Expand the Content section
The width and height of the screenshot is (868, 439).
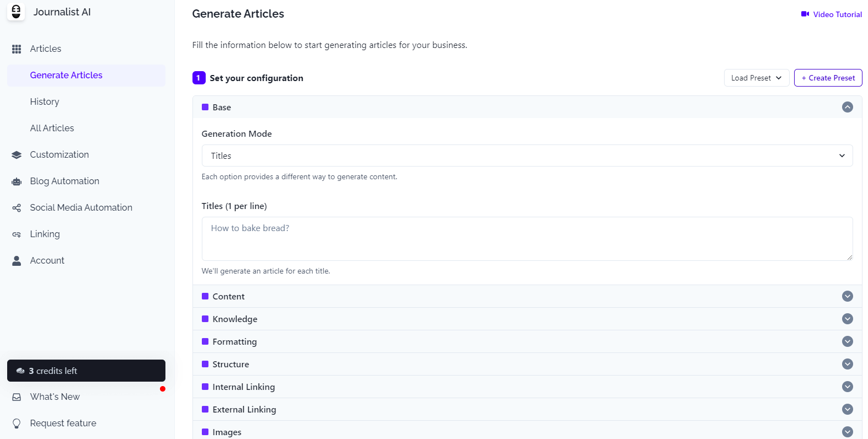(x=847, y=296)
